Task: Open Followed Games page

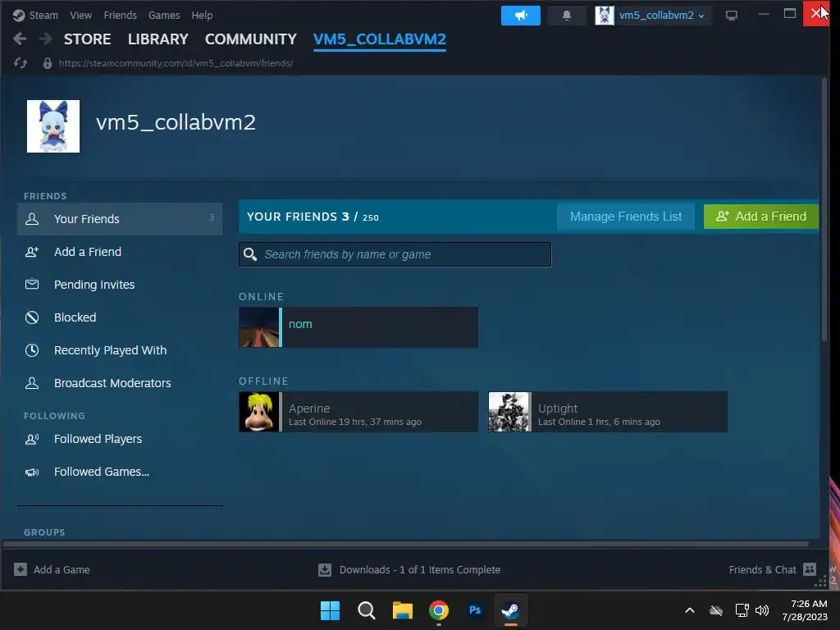Action: (x=102, y=472)
